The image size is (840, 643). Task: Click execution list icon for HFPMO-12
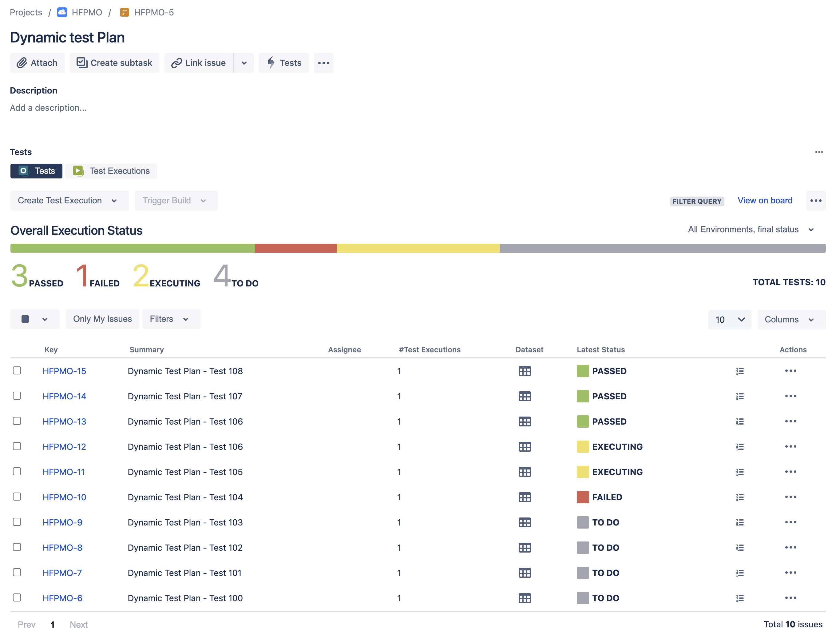[x=740, y=447]
